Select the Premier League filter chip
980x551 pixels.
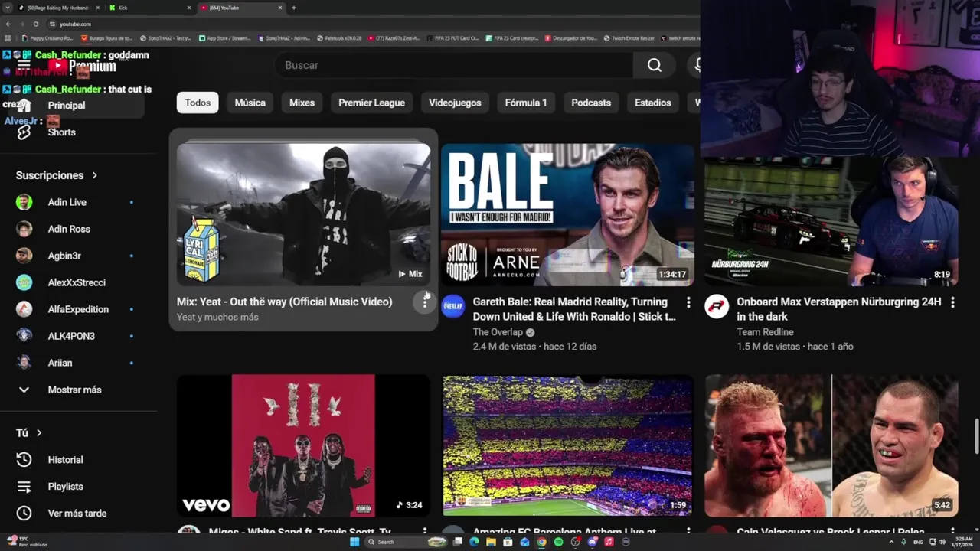click(371, 103)
